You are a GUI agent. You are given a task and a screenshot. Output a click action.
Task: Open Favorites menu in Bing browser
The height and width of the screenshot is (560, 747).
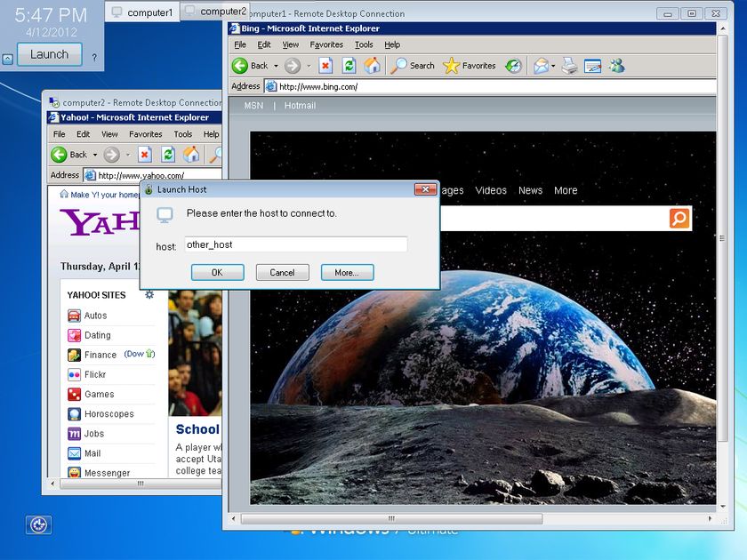point(326,44)
